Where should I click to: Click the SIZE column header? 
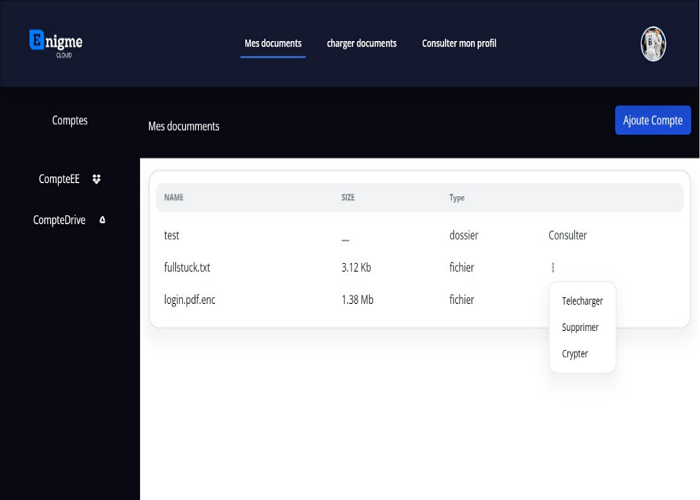[x=348, y=198]
